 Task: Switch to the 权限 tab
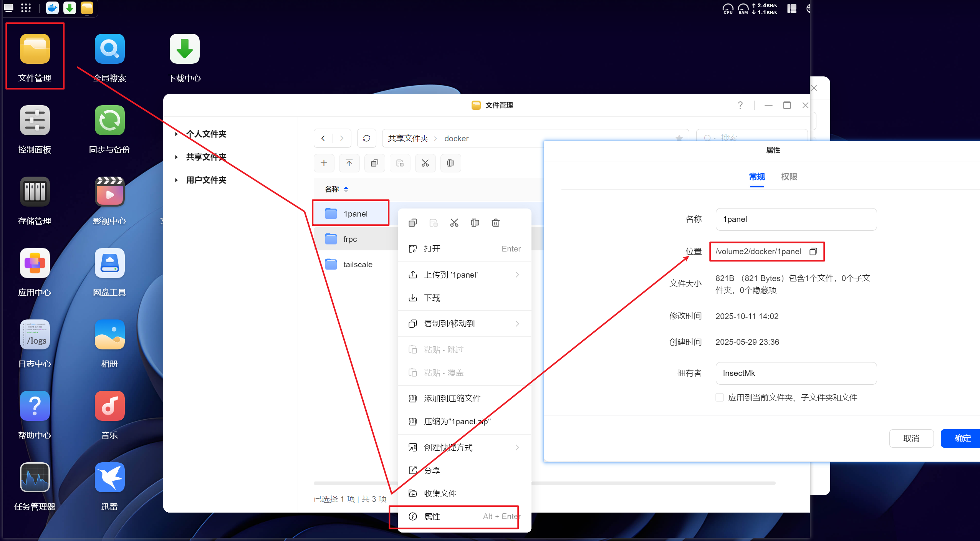click(x=789, y=177)
